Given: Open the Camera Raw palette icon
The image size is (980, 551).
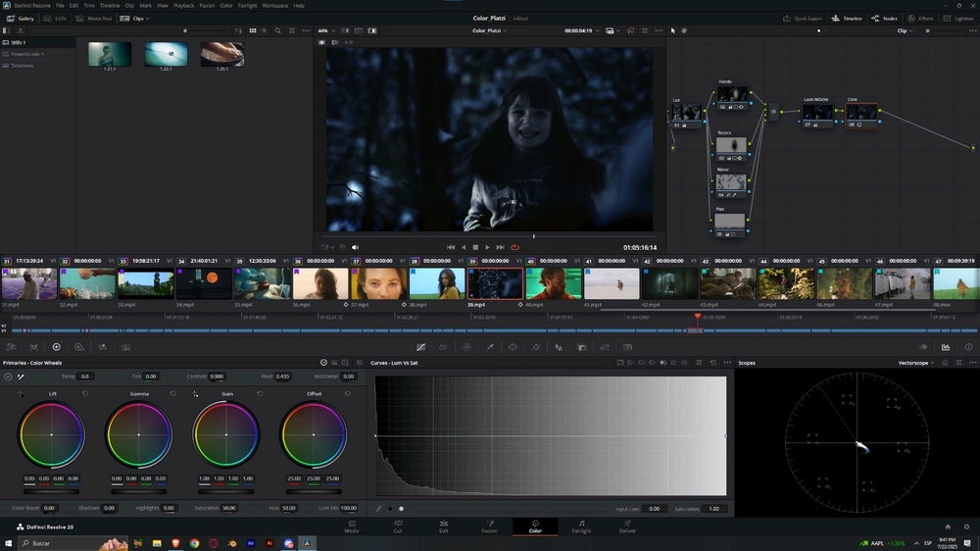Looking at the screenshot, I should (x=11, y=347).
